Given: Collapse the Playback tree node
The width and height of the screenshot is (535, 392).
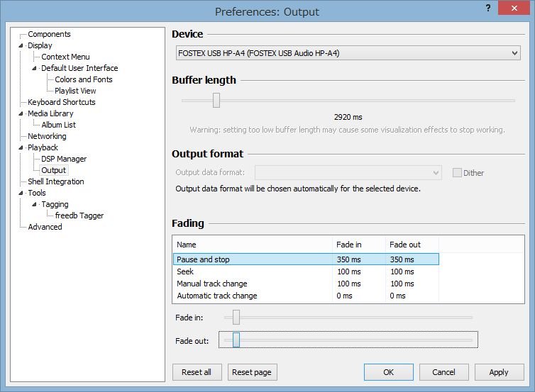Looking at the screenshot, I should pyautogui.click(x=21, y=147).
